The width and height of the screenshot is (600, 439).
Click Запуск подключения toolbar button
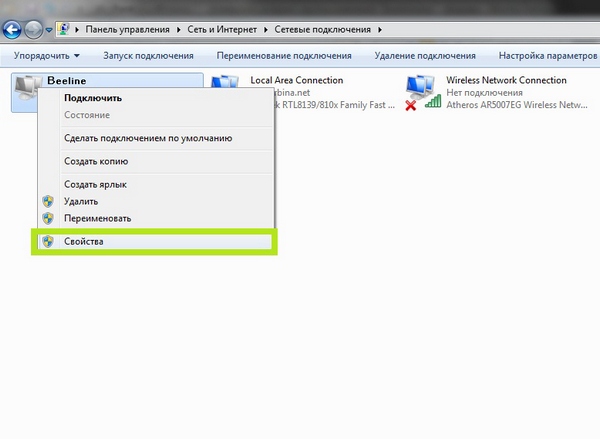(x=148, y=56)
